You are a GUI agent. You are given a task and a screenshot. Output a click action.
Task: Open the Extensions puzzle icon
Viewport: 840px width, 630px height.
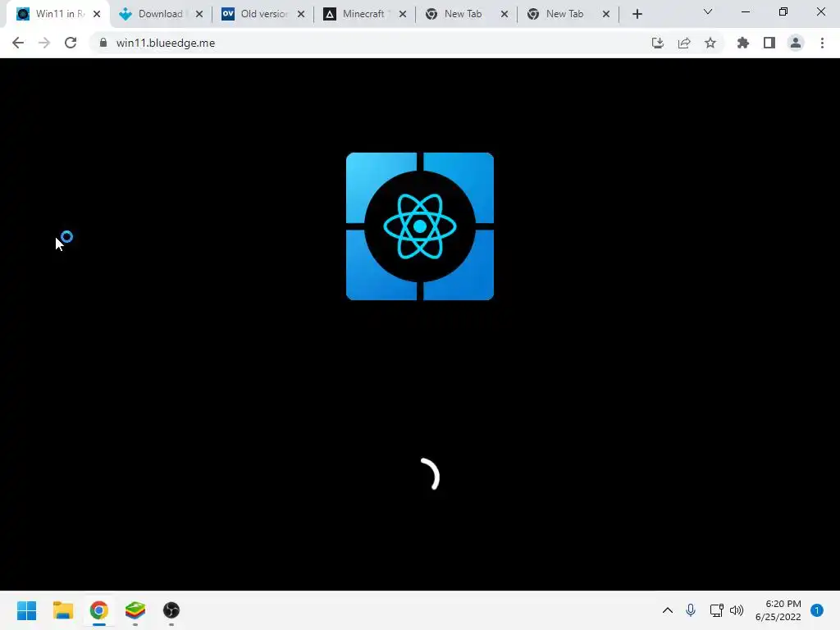click(743, 43)
